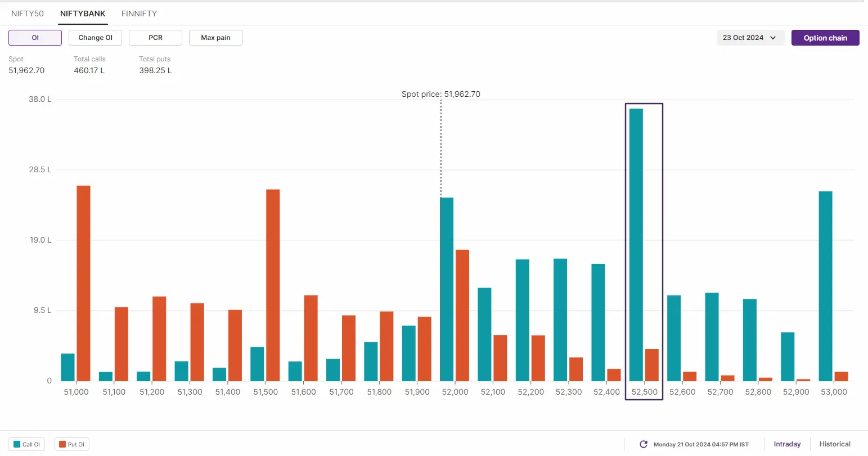Click the Total puts value 398.25 L

(x=155, y=70)
